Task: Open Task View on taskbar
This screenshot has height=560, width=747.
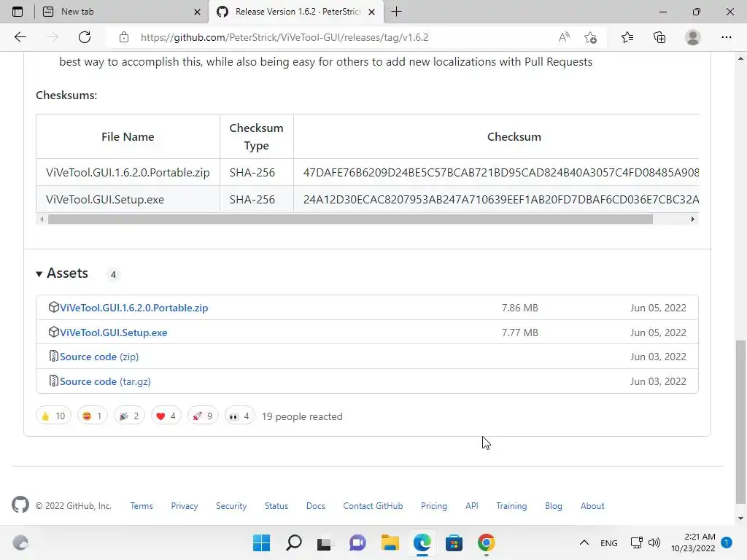Action: [325, 542]
